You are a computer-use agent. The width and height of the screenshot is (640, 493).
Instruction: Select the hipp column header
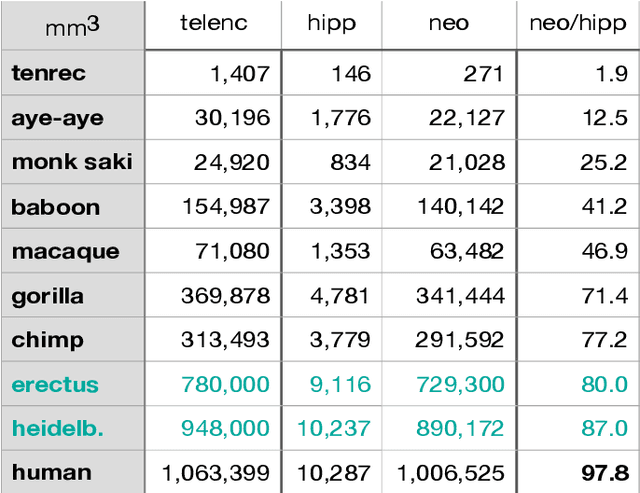point(331,24)
